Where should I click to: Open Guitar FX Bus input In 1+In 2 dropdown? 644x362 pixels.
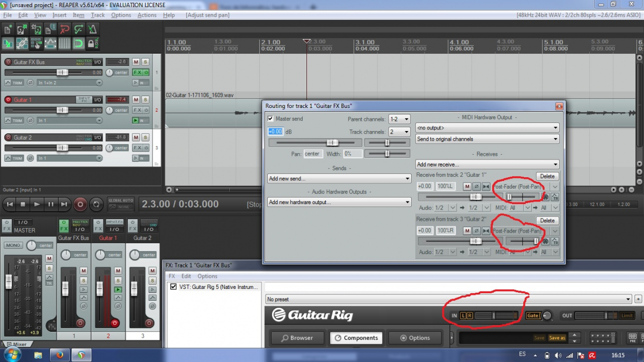(70, 83)
